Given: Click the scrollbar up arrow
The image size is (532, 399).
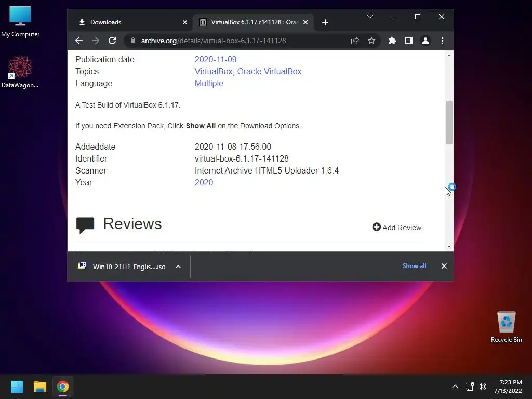Looking at the screenshot, I should pyautogui.click(x=449, y=55).
